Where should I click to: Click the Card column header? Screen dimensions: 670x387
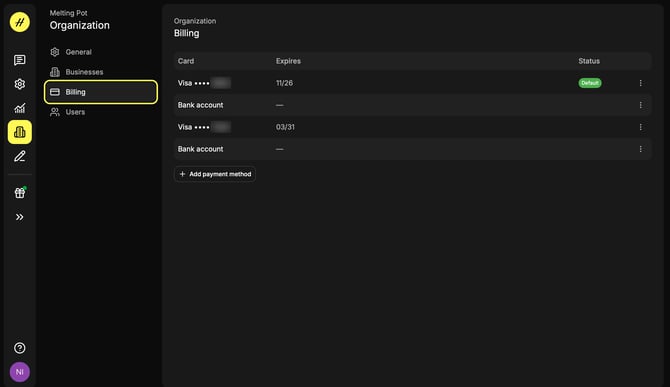tap(186, 61)
